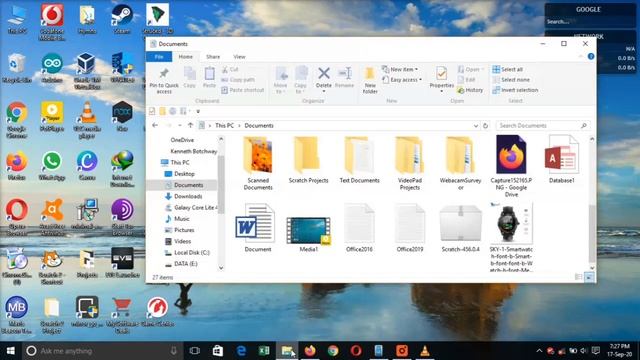The image size is (640, 360).
Task: Open Firefox from the taskbar
Action: tap(310, 351)
